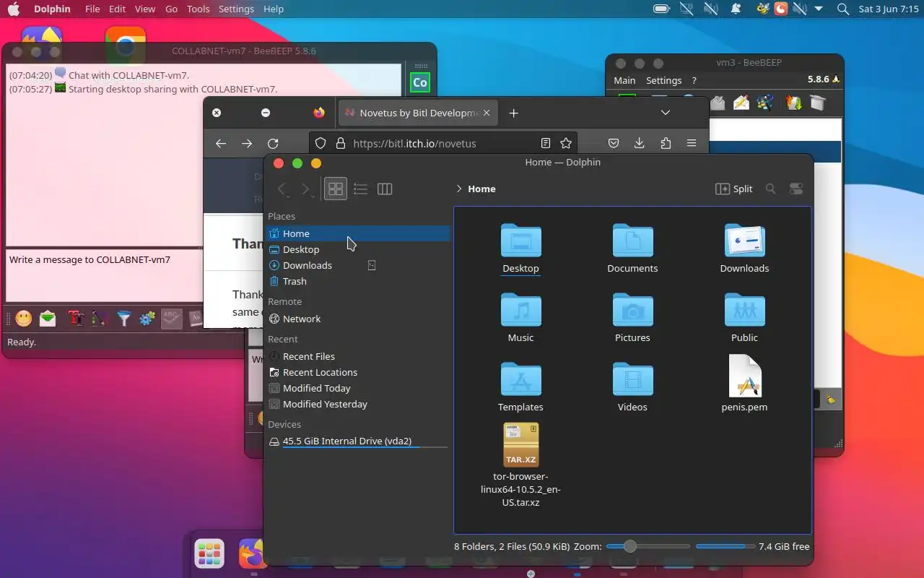Select Home in the Places sidebar
The height and width of the screenshot is (578, 924).
click(x=358, y=233)
